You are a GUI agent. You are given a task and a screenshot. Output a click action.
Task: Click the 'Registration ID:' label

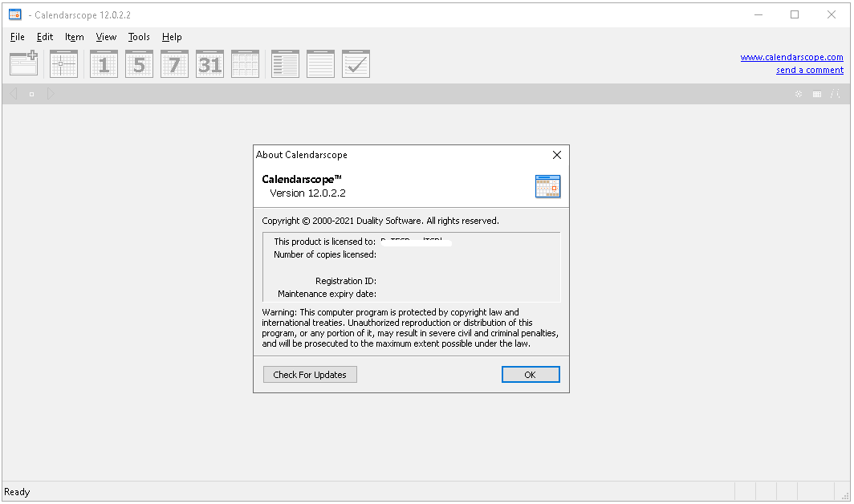tap(346, 281)
